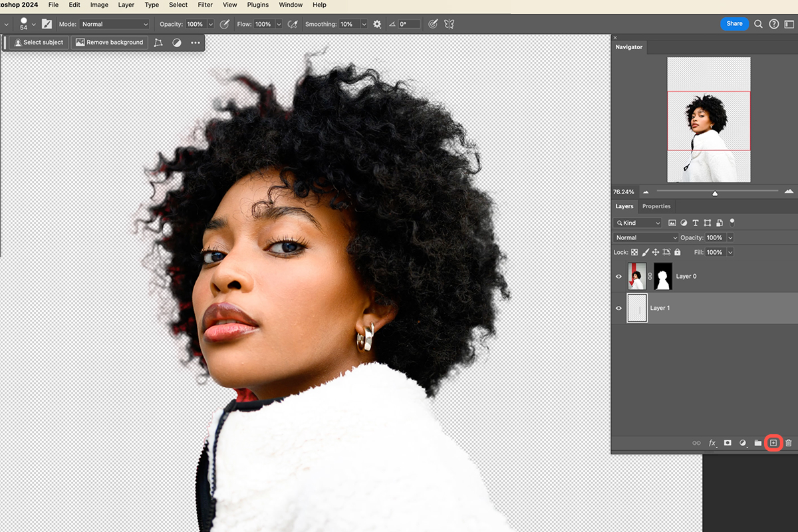Image resolution: width=798 pixels, height=532 pixels.
Task: Toggle the airbrush-style pressure icon
Action: pos(293,24)
